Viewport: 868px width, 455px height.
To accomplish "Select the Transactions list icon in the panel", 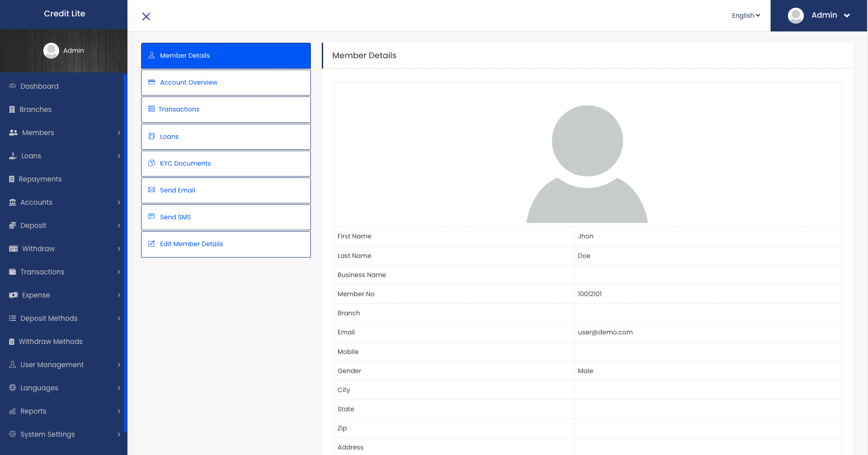I will pos(151,109).
